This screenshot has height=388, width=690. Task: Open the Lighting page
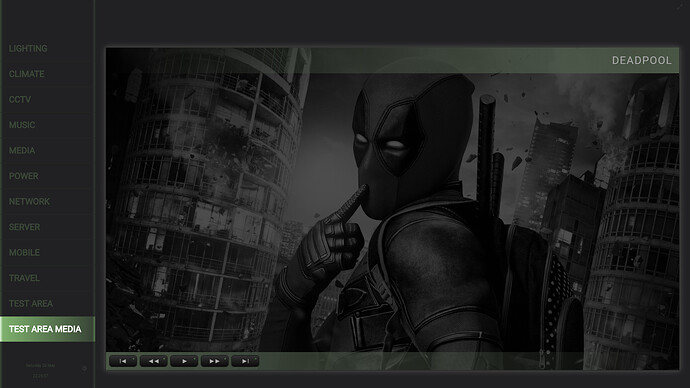pos(47,48)
